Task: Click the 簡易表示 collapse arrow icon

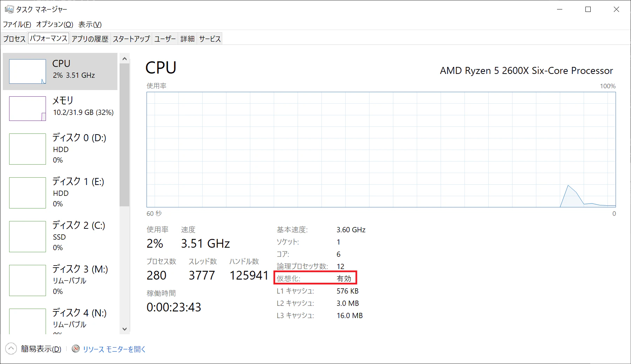Action: click(x=11, y=349)
